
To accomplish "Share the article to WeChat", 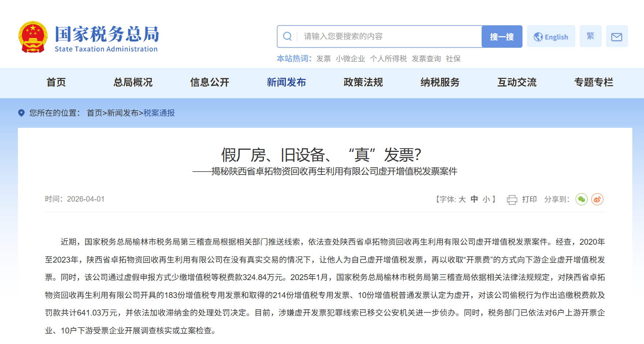I will click(581, 199).
